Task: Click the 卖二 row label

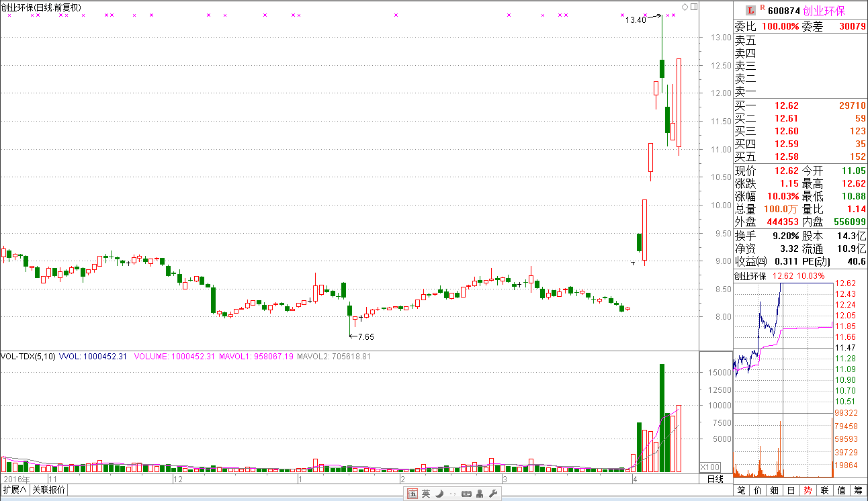Action: click(x=746, y=79)
